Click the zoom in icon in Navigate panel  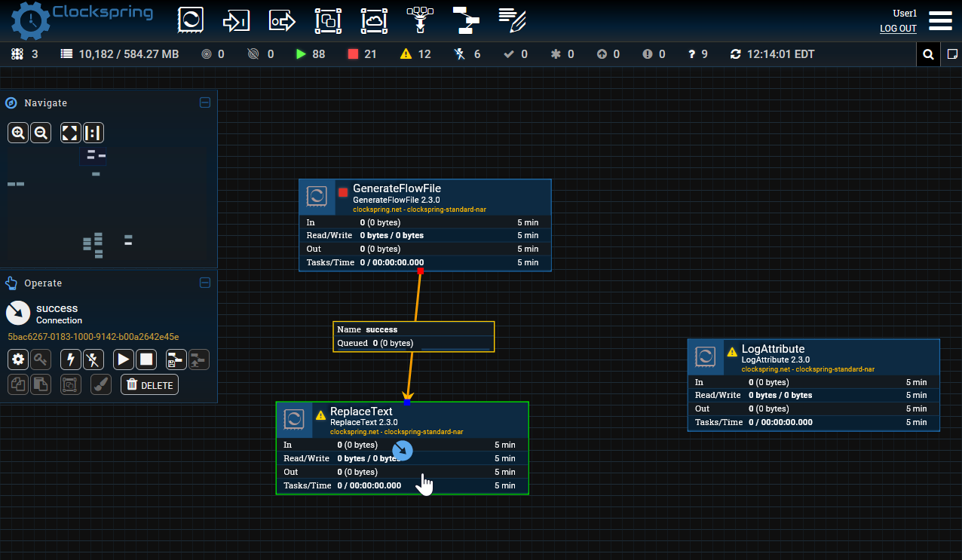(x=17, y=132)
